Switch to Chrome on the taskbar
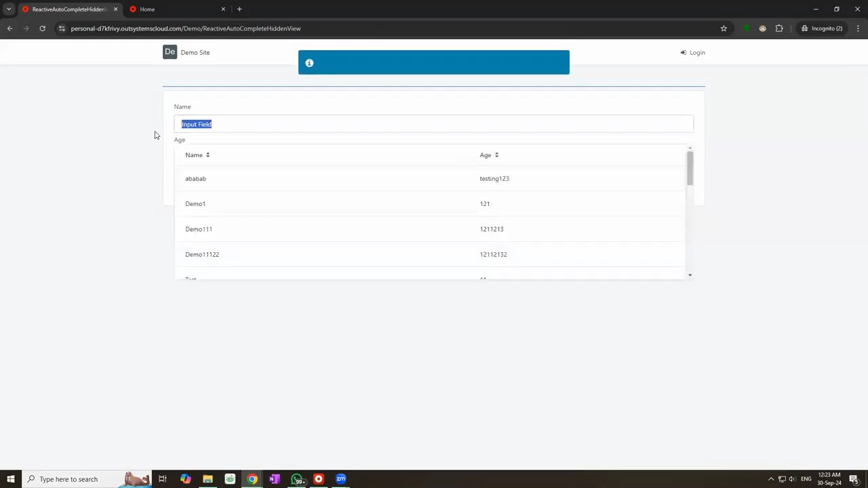The image size is (868, 488). click(252, 479)
